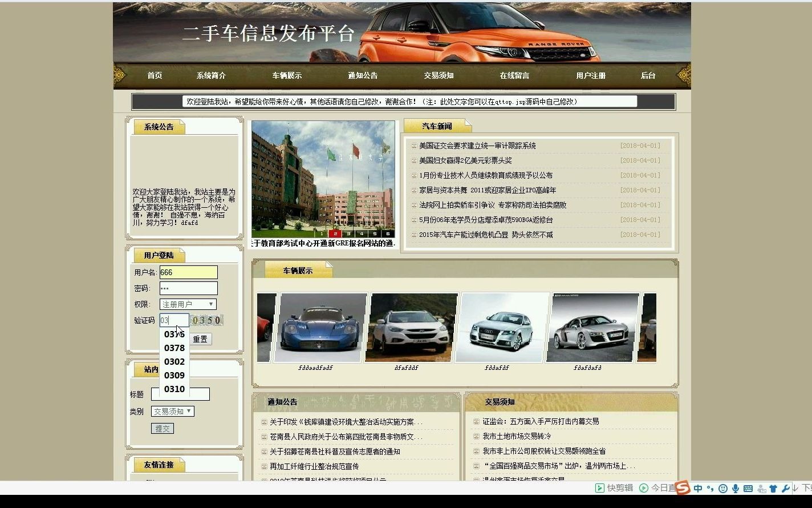Screen dimensions: 812x508
Task: Click the Sogou S input method logo
Action: pos(683,487)
